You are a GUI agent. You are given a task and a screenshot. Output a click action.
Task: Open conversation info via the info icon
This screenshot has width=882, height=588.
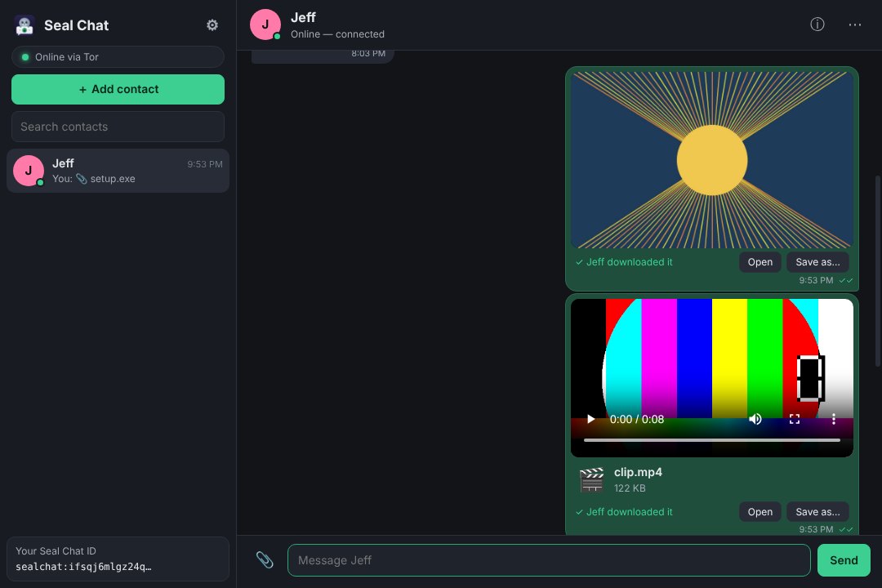pyautogui.click(x=817, y=24)
